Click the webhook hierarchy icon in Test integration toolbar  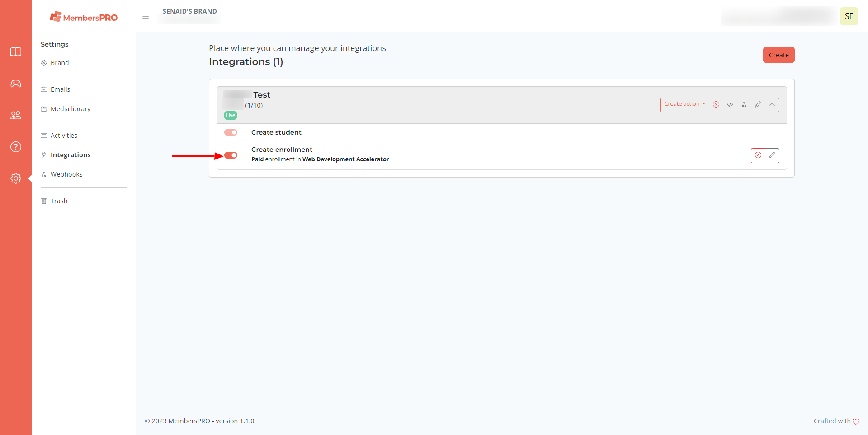pos(744,105)
